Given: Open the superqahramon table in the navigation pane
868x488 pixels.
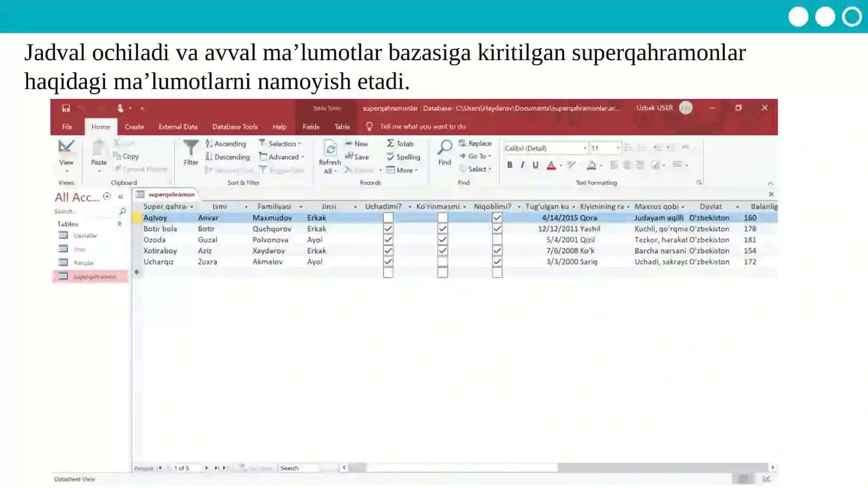Looking at the screenshot, I should (91, 277).
